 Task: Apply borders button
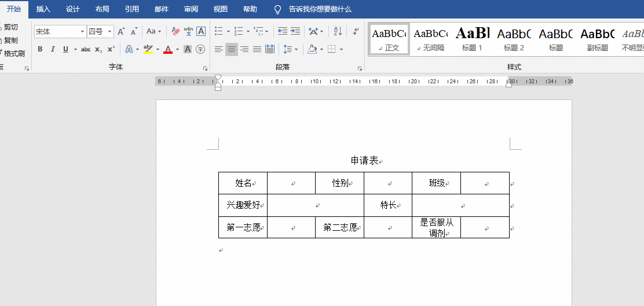[331, 49]
